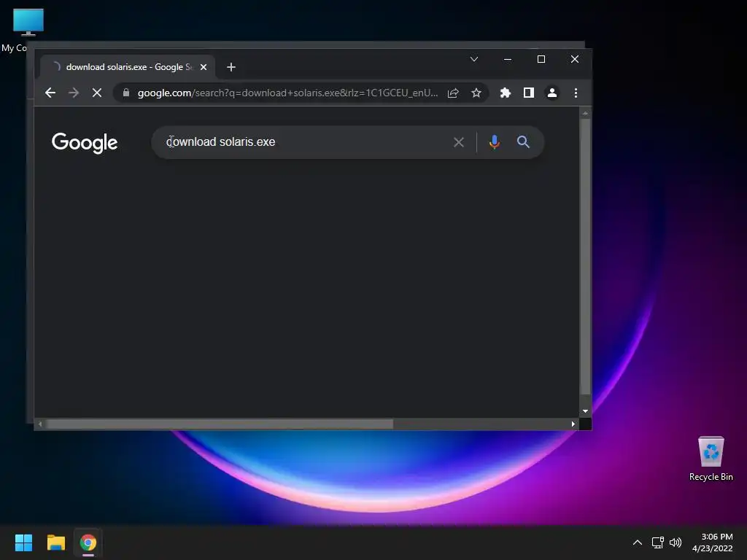Open the volume speaker tray icon
747x560 pixels.
[x=676, y=542]
